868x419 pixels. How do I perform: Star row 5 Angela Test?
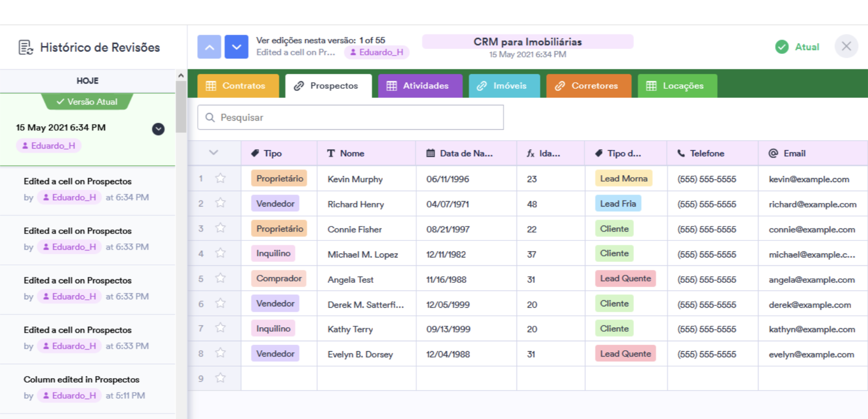pyautogui.click(x=220, y=278)
